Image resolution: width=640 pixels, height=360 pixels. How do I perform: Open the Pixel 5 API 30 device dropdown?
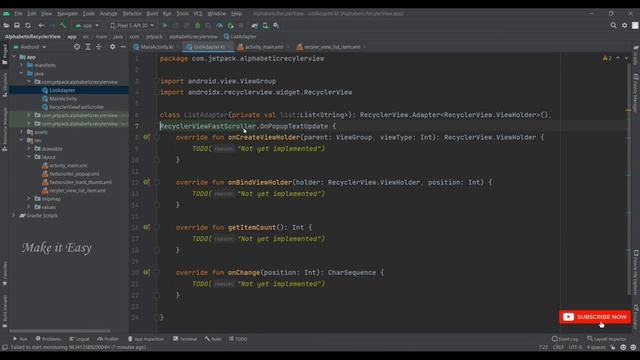132,25
